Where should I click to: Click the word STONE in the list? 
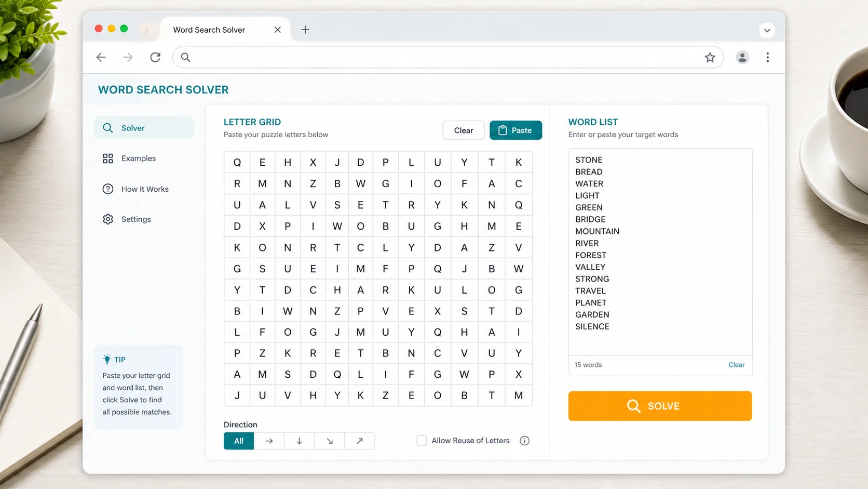tap(589, 160)
